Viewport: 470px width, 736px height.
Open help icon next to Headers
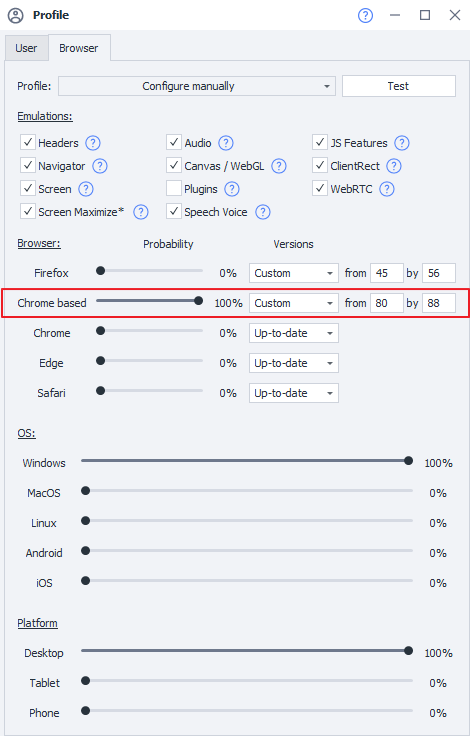point(92,143)
